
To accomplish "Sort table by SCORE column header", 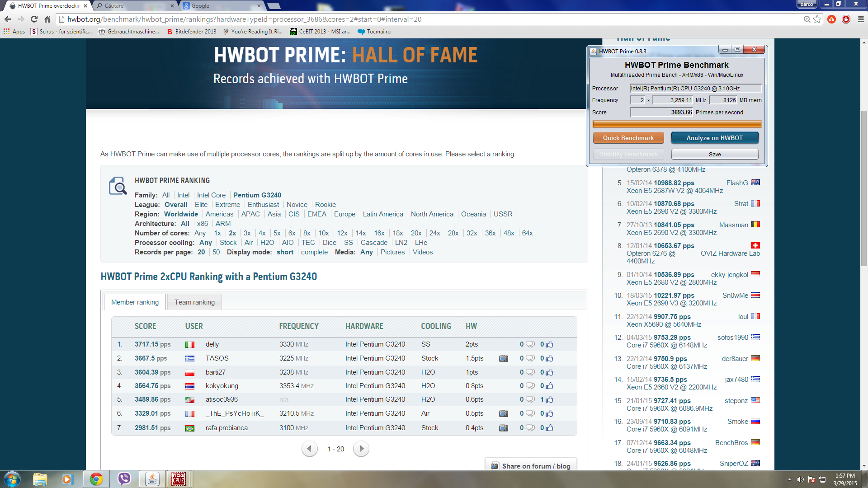I will pyautogui.click(x=145, y=326).
